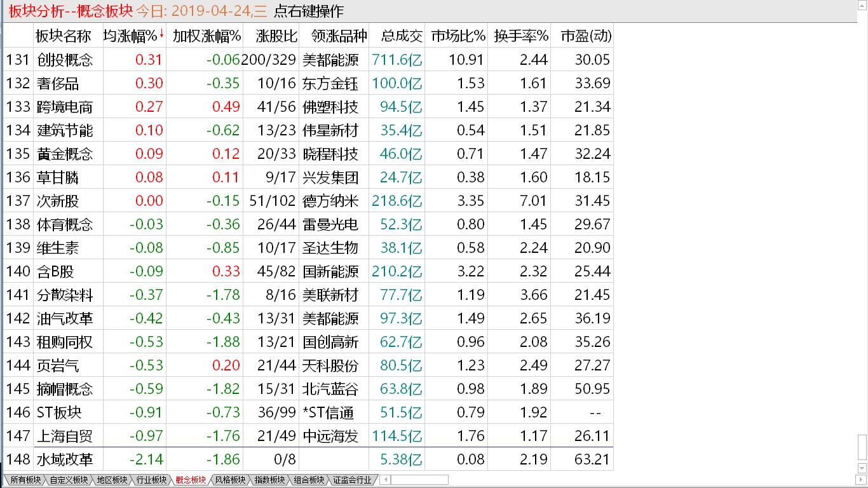Select the 体育概念 sector row
Viewport: 868px width, 488px height.
309,224
